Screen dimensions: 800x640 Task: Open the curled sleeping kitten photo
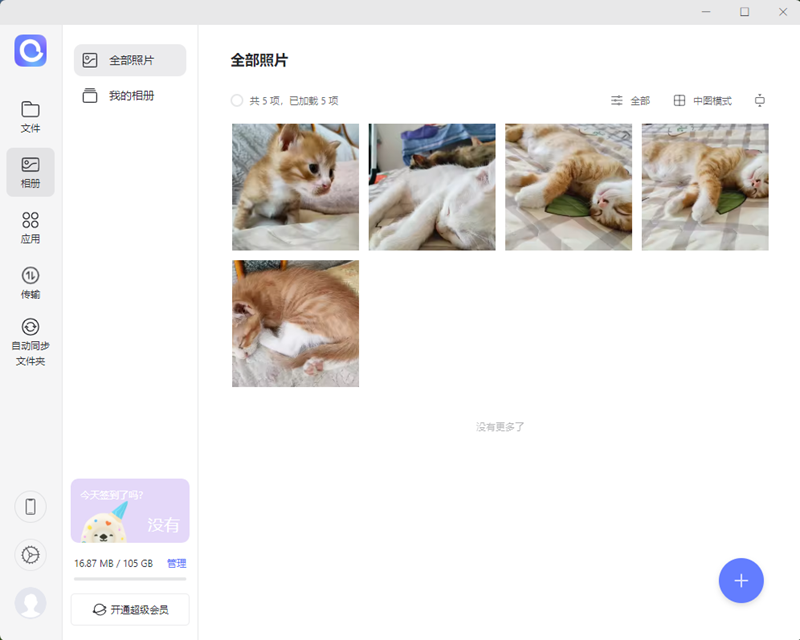[x=295, y=324]
